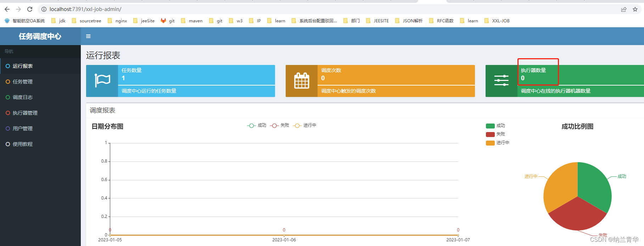Viewport: 644px width, 246px height.
Task: Open the 运行报表 sidebar item
Action: (40, 66)
